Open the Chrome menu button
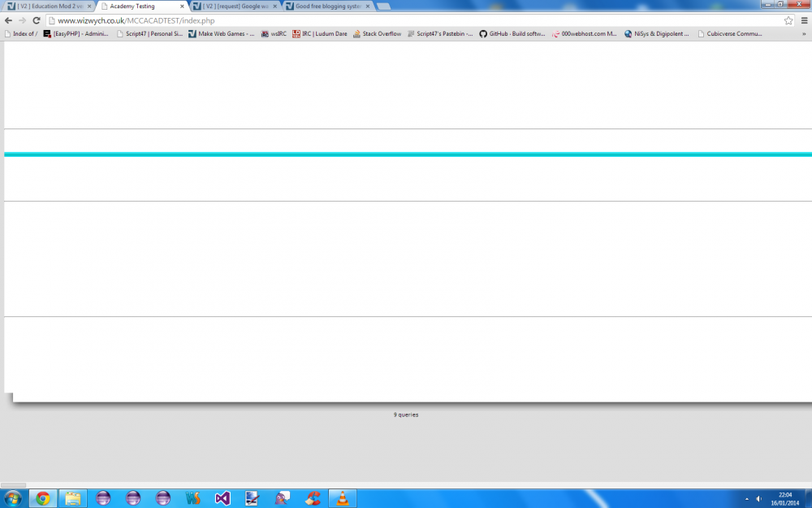 (x=802, y=20)
